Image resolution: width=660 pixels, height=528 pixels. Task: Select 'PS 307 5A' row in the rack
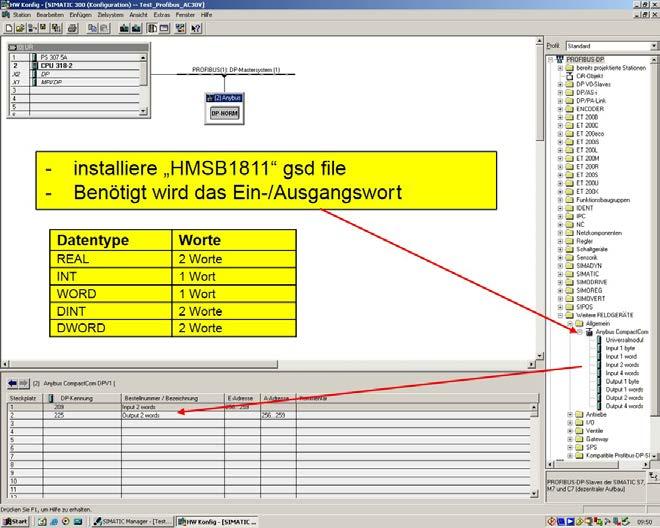click(74, 57)
